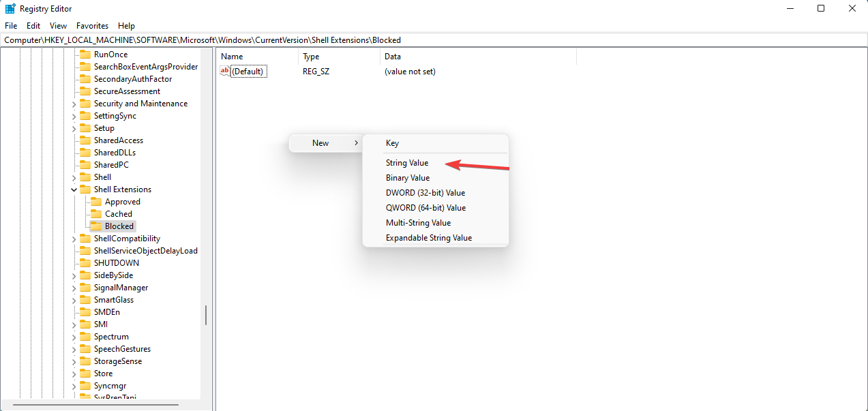Click the StorageSense folder icon
The height and width of the screenshot is (411, 868).
85,361
